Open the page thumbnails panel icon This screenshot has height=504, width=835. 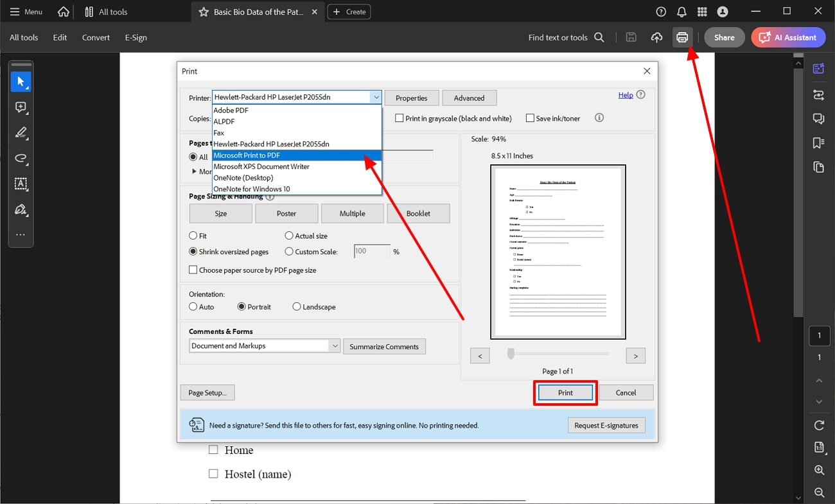(818, 167)
